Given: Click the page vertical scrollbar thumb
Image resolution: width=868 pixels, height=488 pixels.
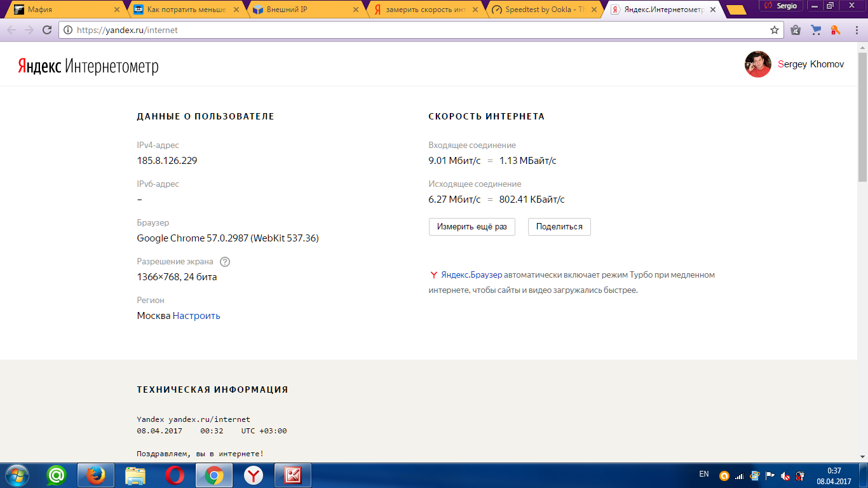Looking at the screenshot, I should [x=862, y=118].
